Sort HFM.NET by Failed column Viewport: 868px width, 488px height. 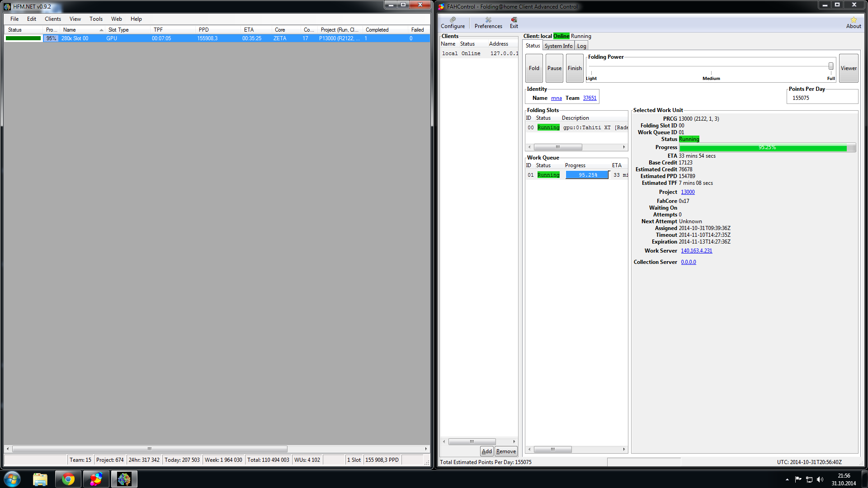[x=419, y=30]
